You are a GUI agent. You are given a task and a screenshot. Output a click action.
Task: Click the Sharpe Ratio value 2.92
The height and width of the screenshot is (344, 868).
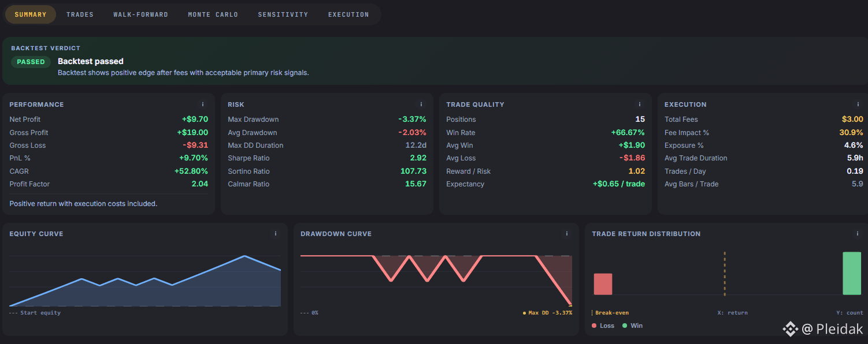point(418,158)
